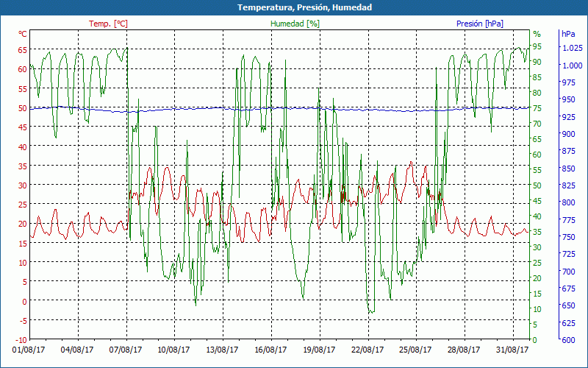The image size is (588, 368).
Task: Click the red temperature axis value 25
Action: 23,205
